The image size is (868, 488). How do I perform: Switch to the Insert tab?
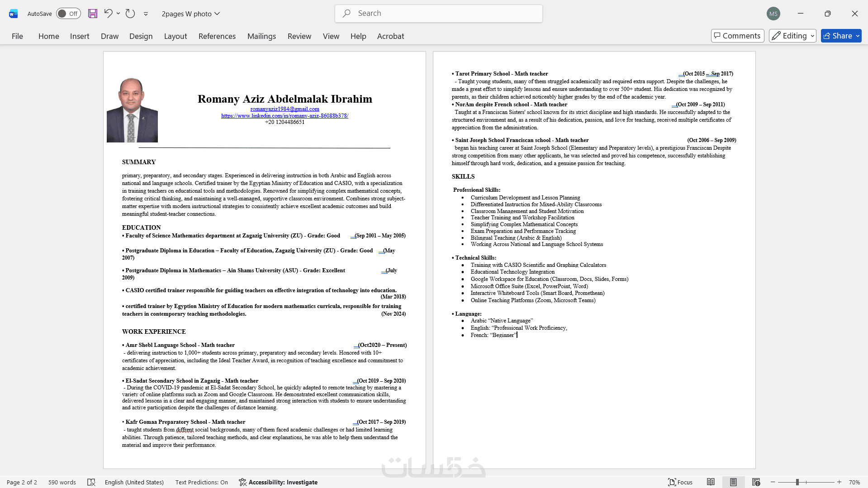80,36
